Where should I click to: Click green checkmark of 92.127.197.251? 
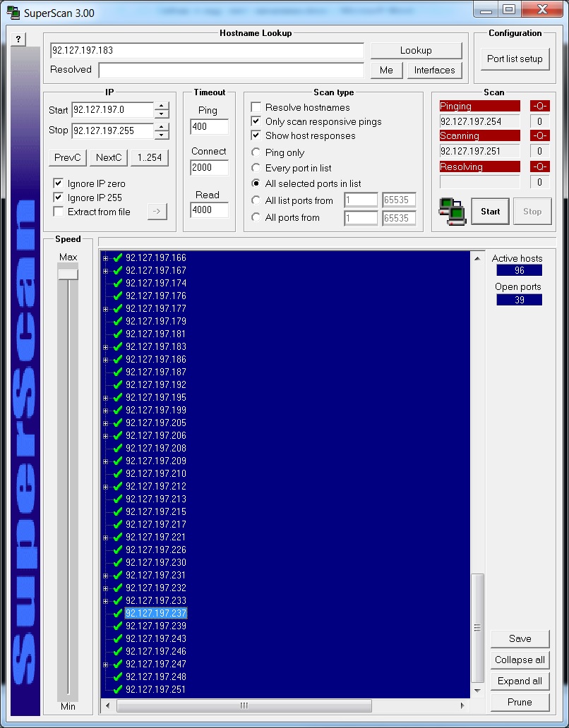pyautogui.click(x=117, y=689)
